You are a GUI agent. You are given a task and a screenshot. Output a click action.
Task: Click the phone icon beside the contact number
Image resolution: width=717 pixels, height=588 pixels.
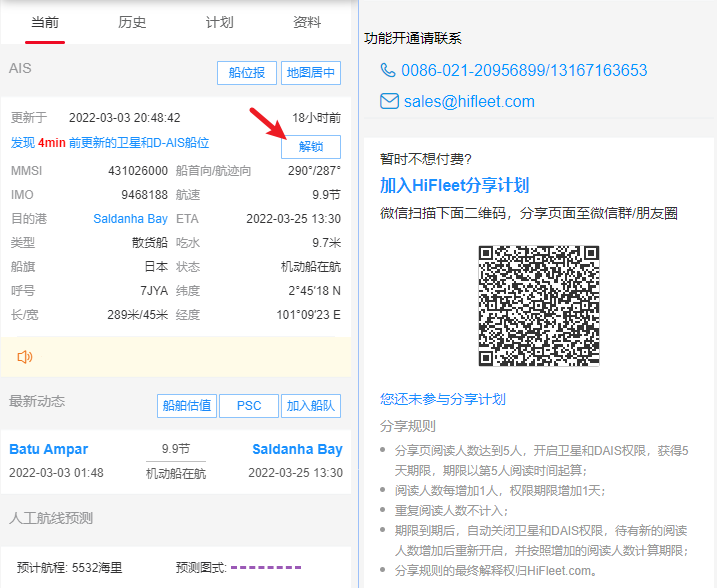388,70
